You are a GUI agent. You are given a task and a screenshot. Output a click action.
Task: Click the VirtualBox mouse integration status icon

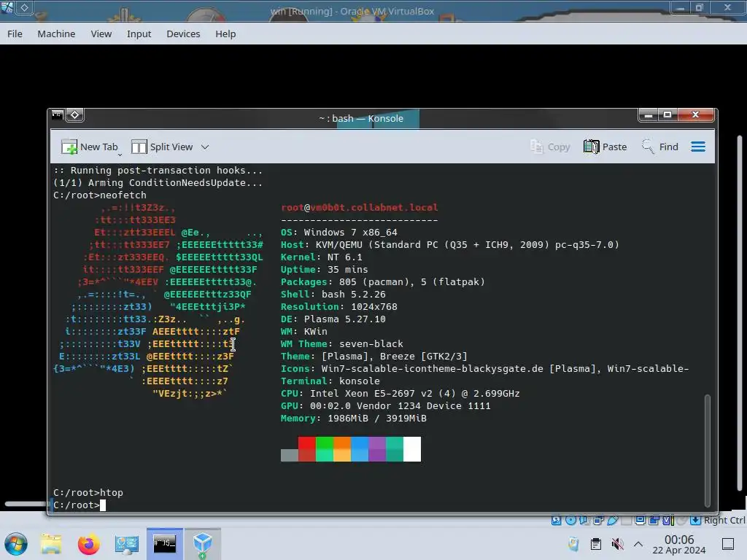coord(682,520)
